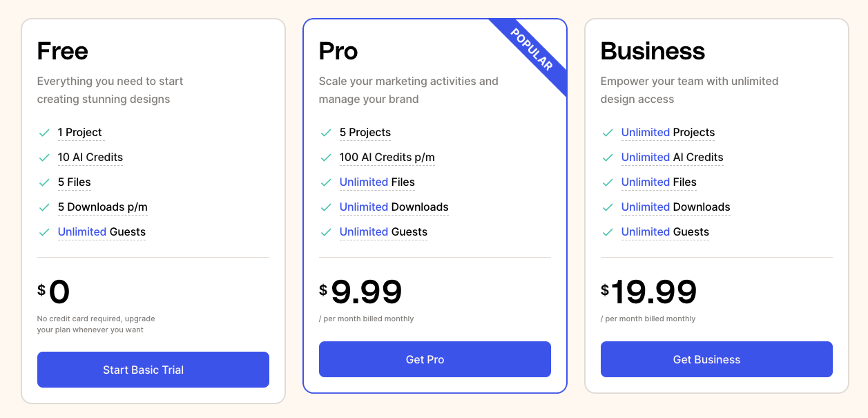Click Unlimited Downloads in Pro plan
868x418 pixels.
[394, 207]
